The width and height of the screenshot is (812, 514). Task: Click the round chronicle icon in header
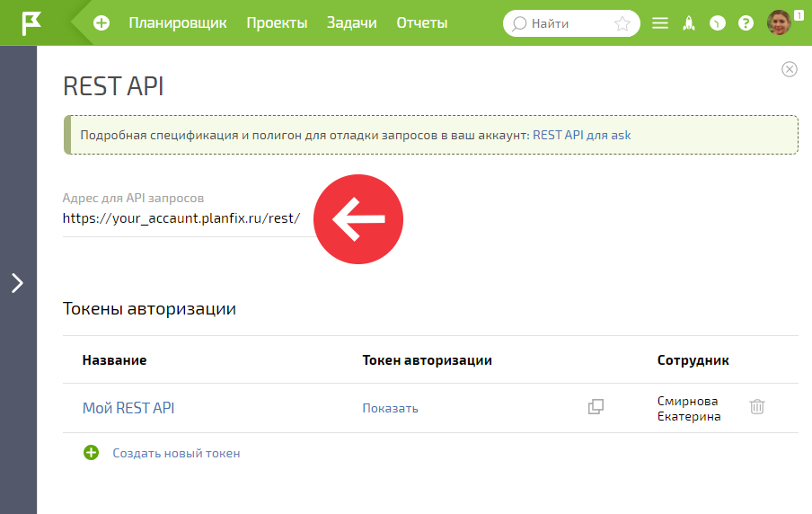click(x=717, y=23)
